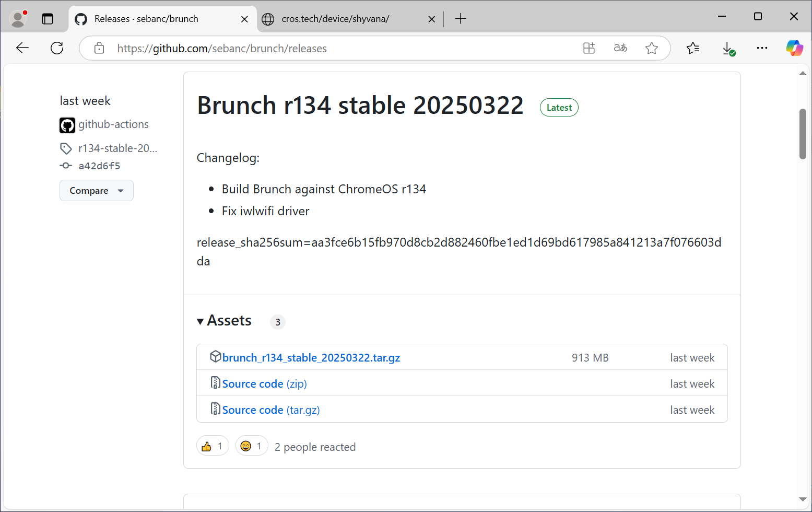The height and width of the screenshot is (512, 812).
Task: Add page to favorites star
Action: pyautogui.click(x=652, y=48)
